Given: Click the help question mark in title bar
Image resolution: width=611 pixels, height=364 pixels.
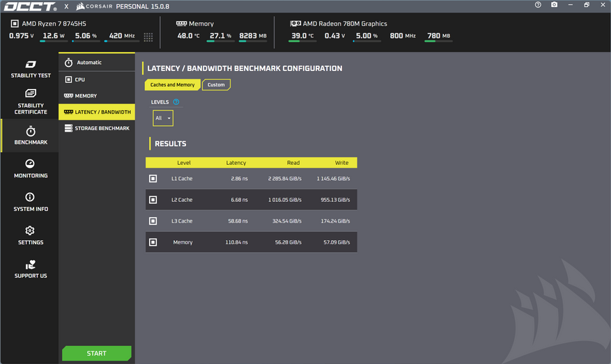Looking at the screenshot, I should point(538,5).
